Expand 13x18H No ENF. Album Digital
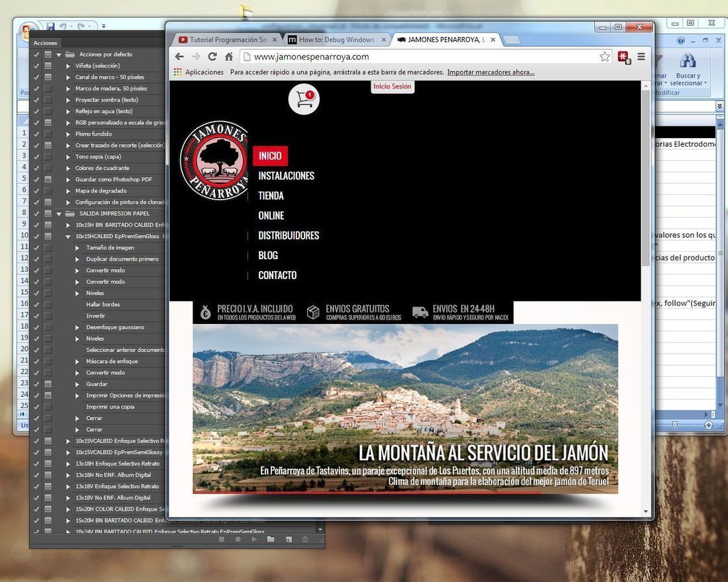Viewport: 728px width, 582px height. 68,476
